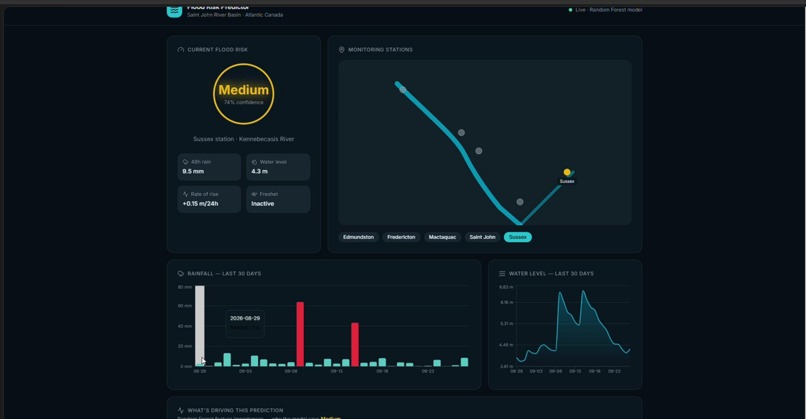This screenshot has height=419, width=806.
Task: Click the highlighted white bar at 08-29
Action: tap(199, 326)
